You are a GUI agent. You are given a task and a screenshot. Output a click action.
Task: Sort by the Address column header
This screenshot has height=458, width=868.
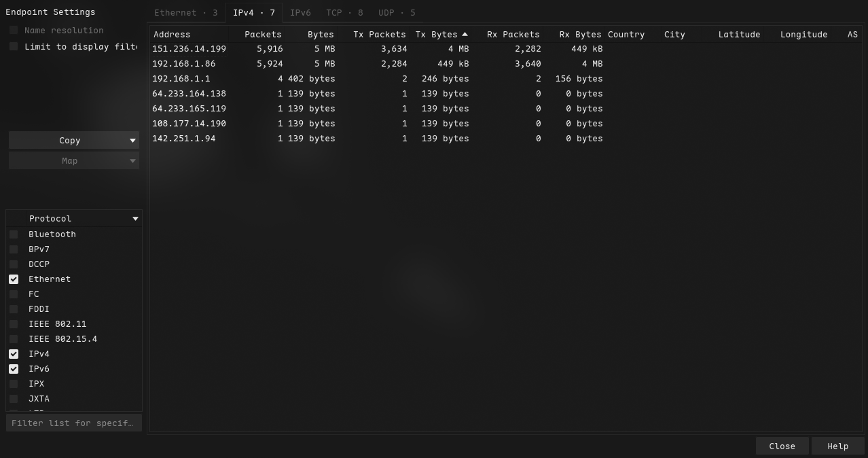click(x=172, y=35)
